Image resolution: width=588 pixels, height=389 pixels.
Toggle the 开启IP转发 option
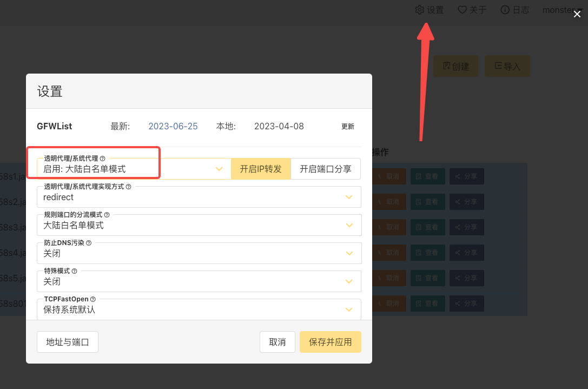coord(261,169)
